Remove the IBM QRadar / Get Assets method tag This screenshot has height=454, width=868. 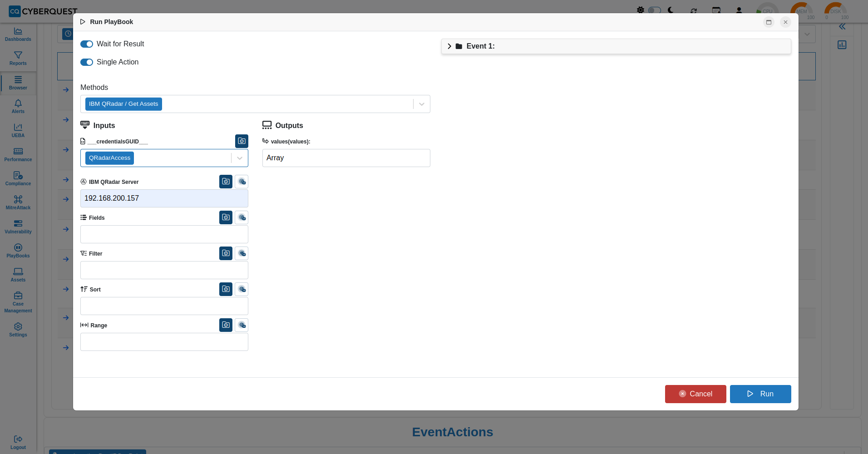coord(123,104)
